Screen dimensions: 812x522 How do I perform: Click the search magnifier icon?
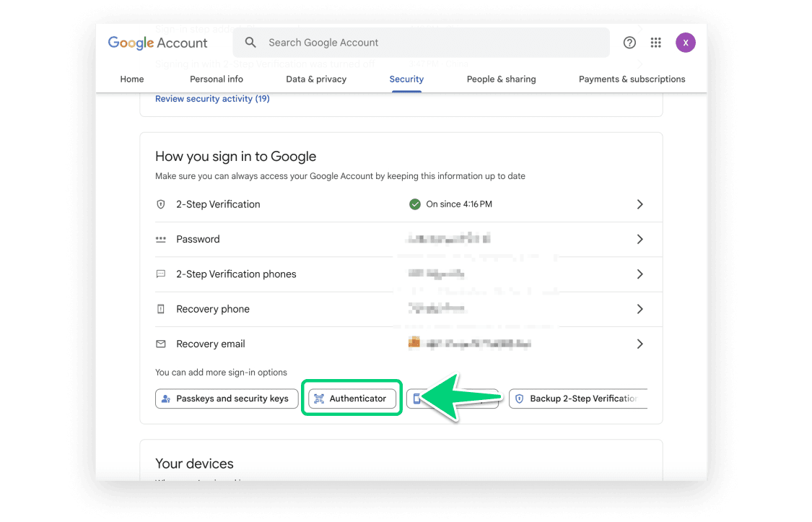pos(250,43)
